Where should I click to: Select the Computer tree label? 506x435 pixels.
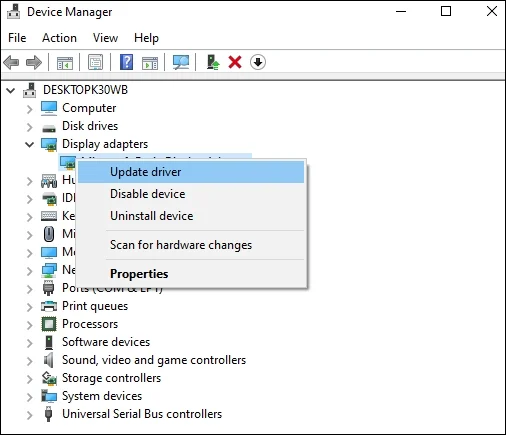[89, 108]
